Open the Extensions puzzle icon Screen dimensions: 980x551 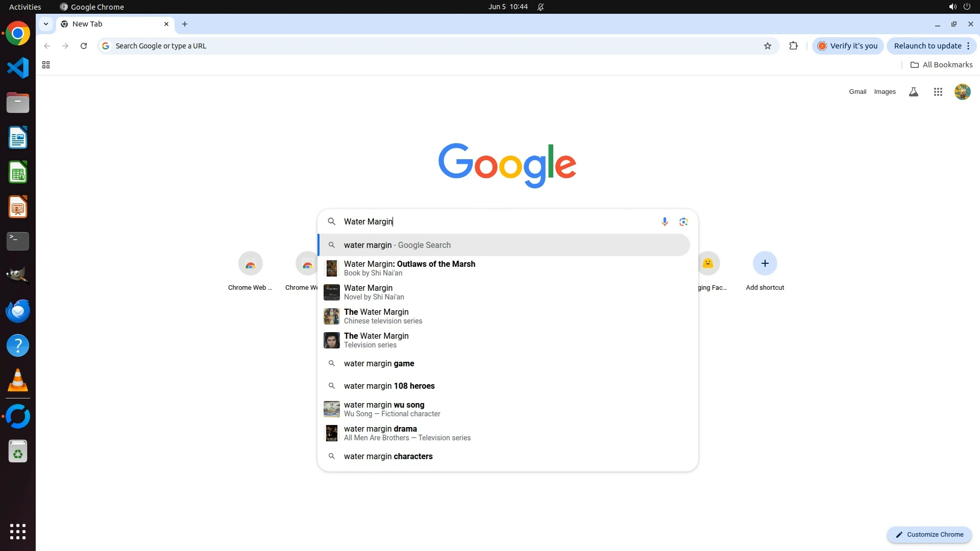(793, 46)
